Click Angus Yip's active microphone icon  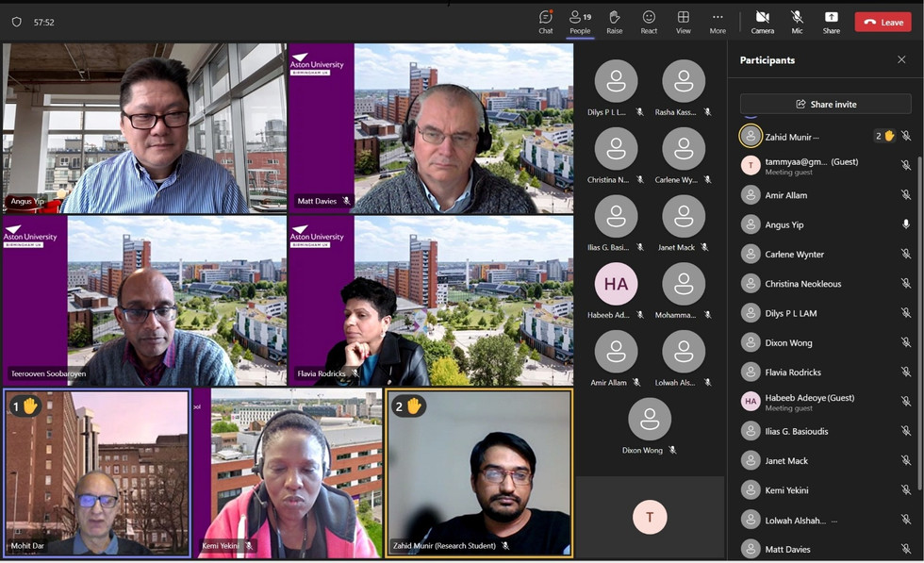coord(906,224)
